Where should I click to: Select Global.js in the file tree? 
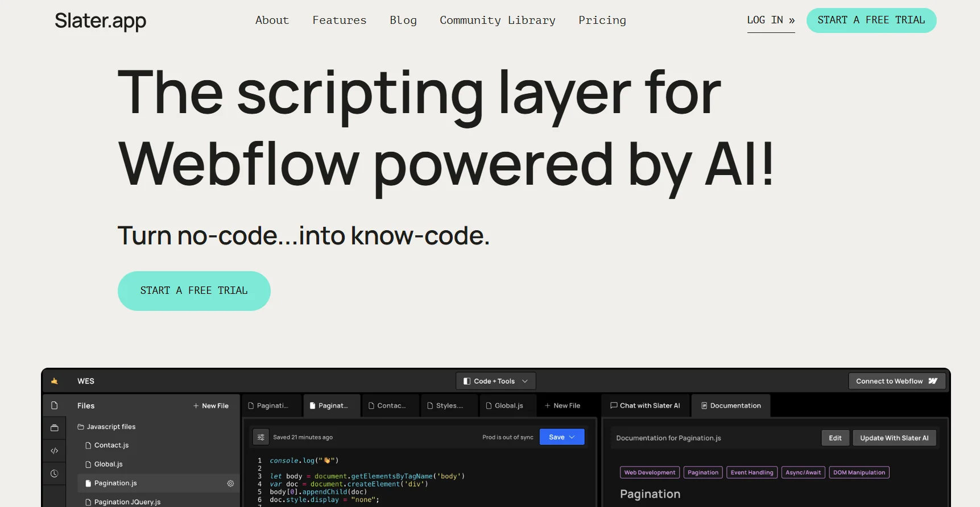pos(108,464)
